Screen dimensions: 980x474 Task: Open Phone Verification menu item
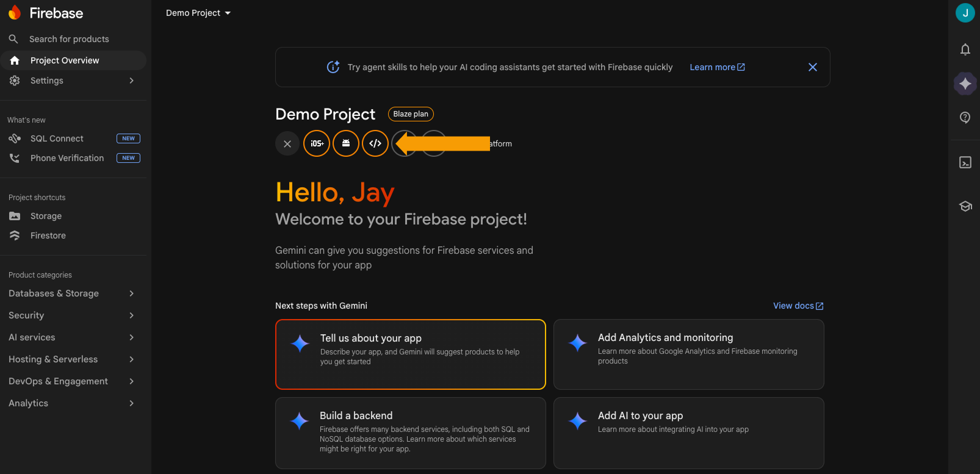pyautogui.click(x=73, y=158)
